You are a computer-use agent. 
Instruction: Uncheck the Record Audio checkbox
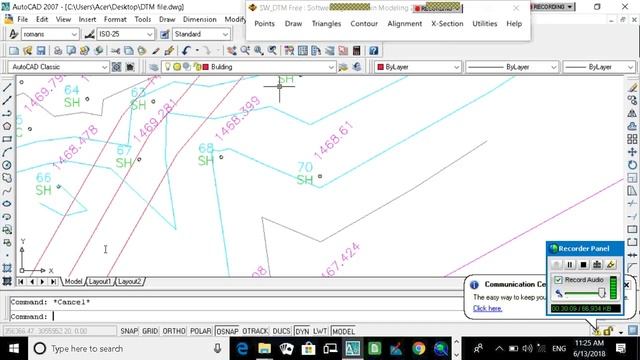click(558, 280)
